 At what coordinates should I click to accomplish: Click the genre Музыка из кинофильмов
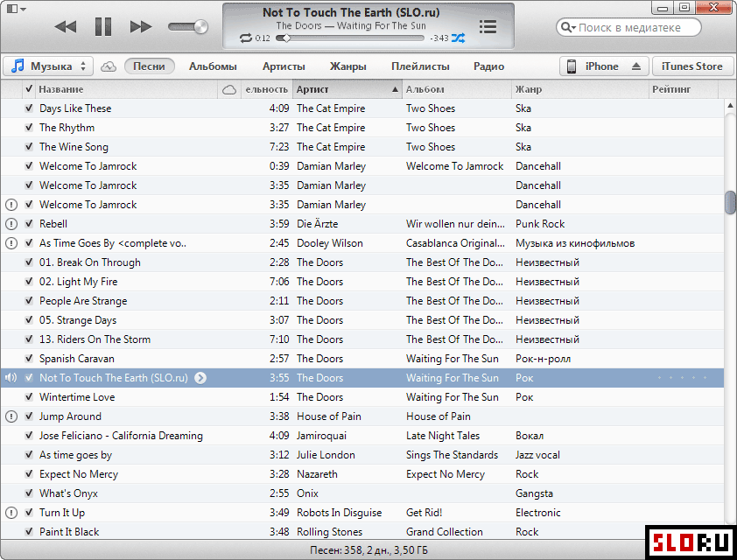point(575,243)
